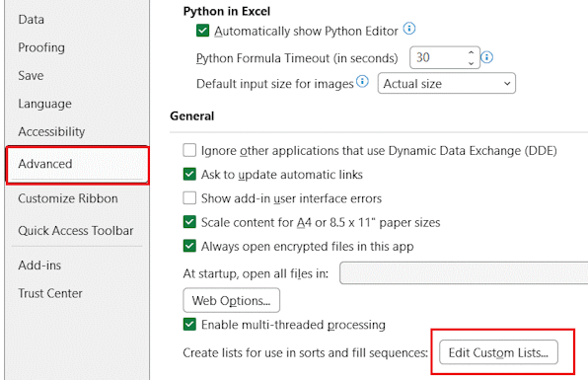588x380 pixels.
Task: Open the Actual size image input dropdown
Action: [x=446, y=83]
